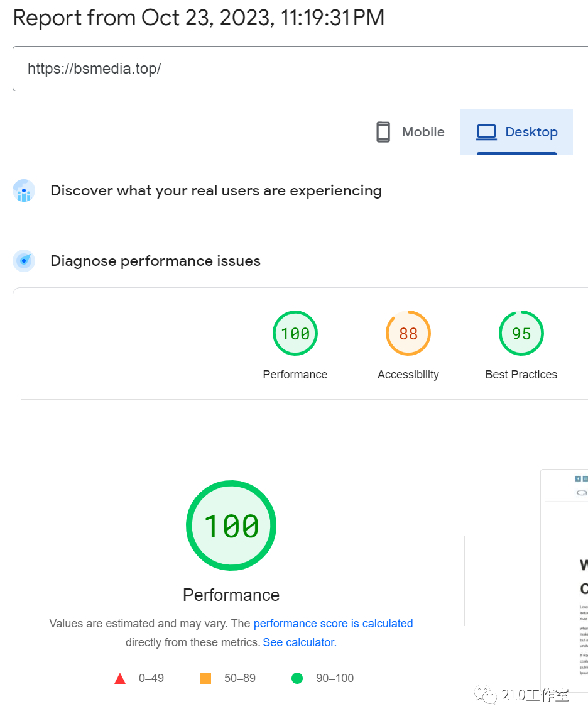The height and width of the screenshot is (721, 588).
Task: Click the green circle 90–100 legend icon
Action: (x=297, y=678)
